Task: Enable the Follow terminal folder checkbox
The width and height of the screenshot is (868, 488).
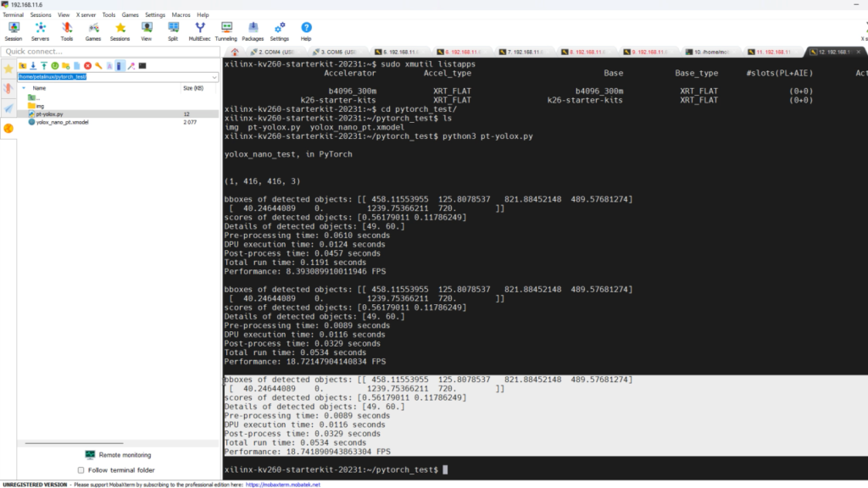Action: pyautogui.click(x=81, y=469)
